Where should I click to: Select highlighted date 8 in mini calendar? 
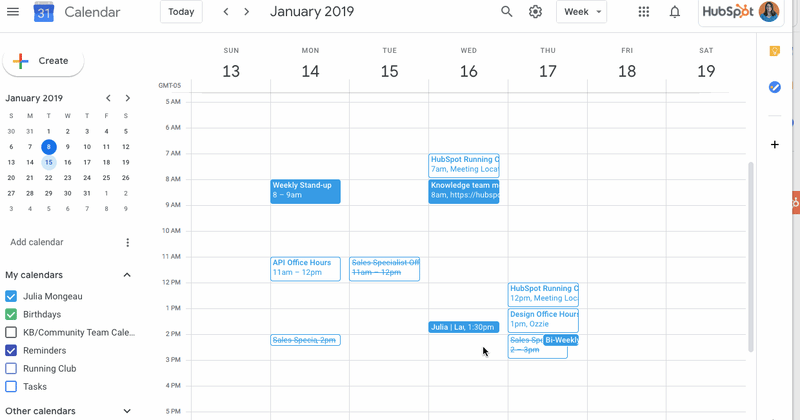click(x=48, y=147)
